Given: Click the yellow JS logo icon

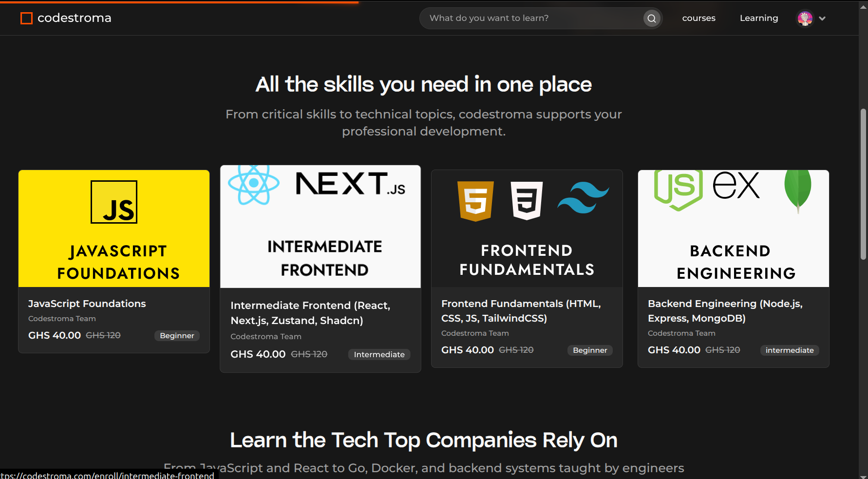Looking at the screenshot, I should point(114,202).
